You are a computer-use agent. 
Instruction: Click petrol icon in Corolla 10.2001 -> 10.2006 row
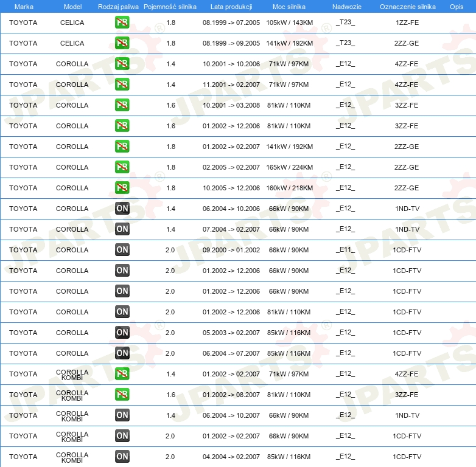122,64
